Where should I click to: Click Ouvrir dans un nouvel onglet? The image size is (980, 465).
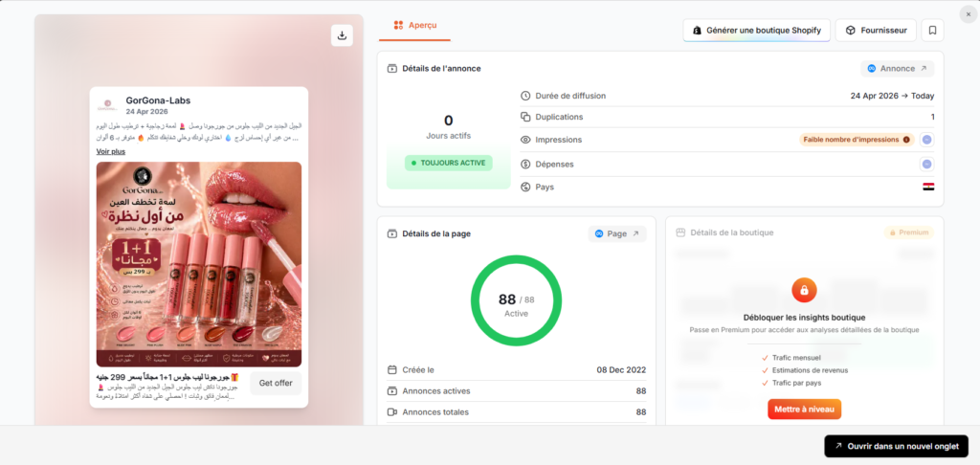tap(896, 446)
